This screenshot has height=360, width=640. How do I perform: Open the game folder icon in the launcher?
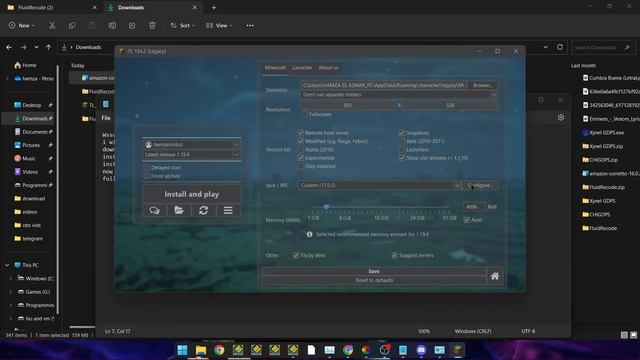click(x=179, y=210)
